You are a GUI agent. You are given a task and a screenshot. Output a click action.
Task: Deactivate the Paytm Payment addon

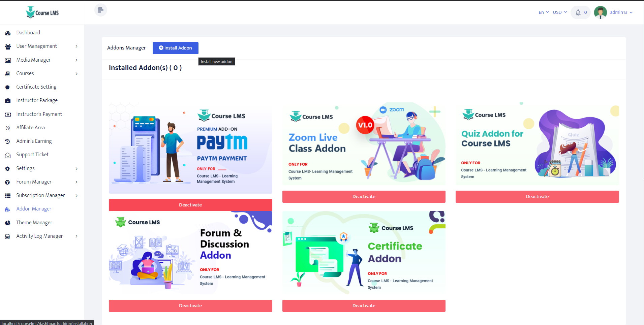(x=190, y=205)
